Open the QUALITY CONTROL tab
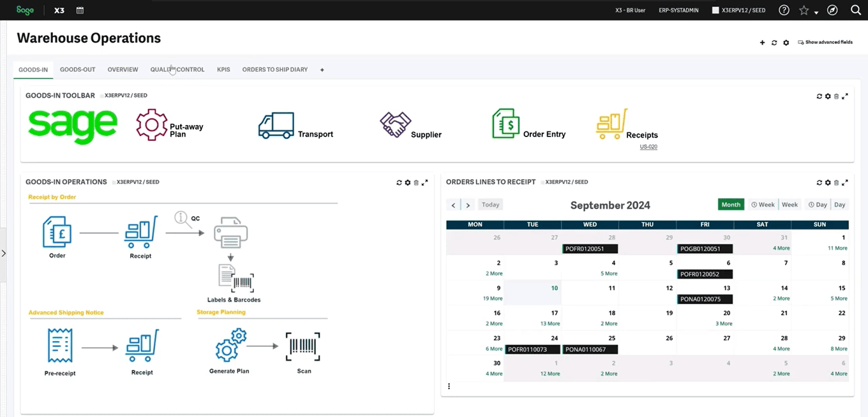868x417 pixels. pos(177,69)
